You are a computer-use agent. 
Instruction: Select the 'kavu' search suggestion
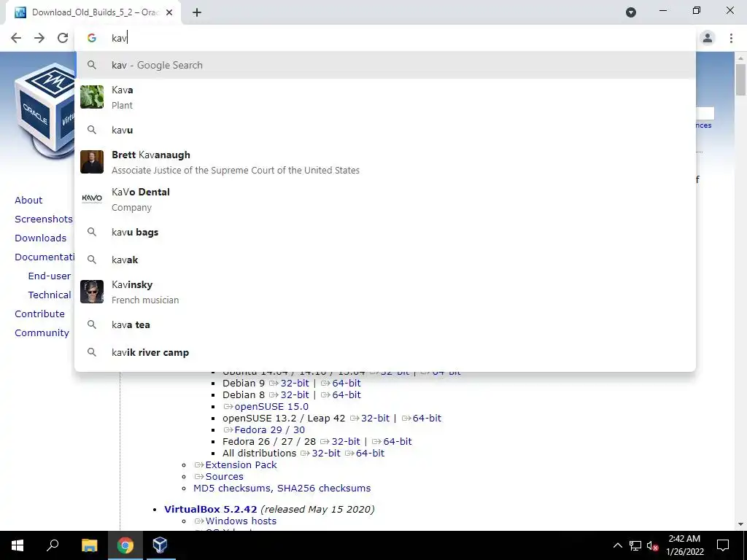click(x=385, y=130)
